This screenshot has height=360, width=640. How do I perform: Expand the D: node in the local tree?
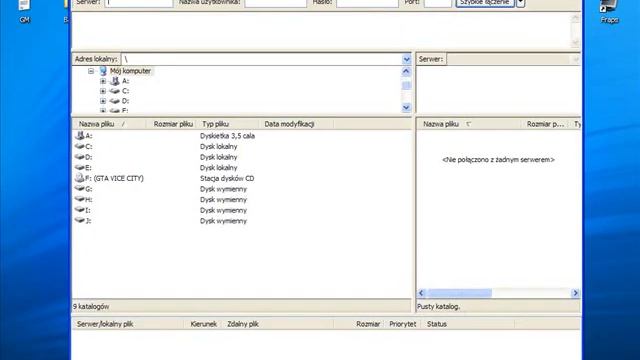pos(103,101)
